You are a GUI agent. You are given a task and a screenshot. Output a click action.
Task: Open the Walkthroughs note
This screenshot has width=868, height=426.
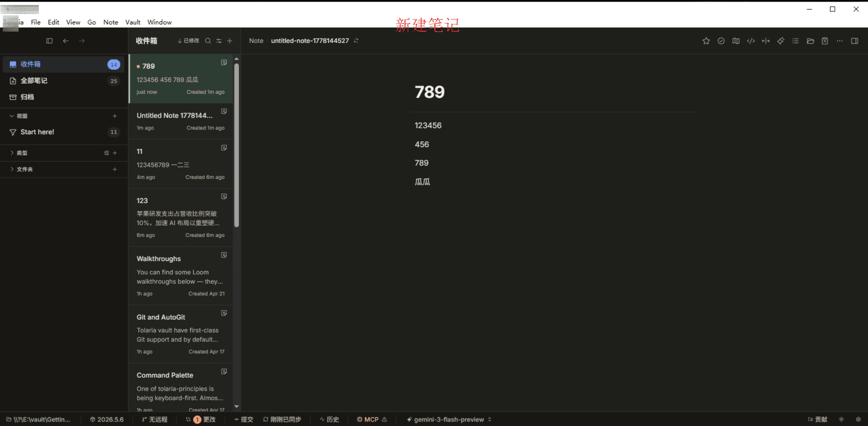181,275
